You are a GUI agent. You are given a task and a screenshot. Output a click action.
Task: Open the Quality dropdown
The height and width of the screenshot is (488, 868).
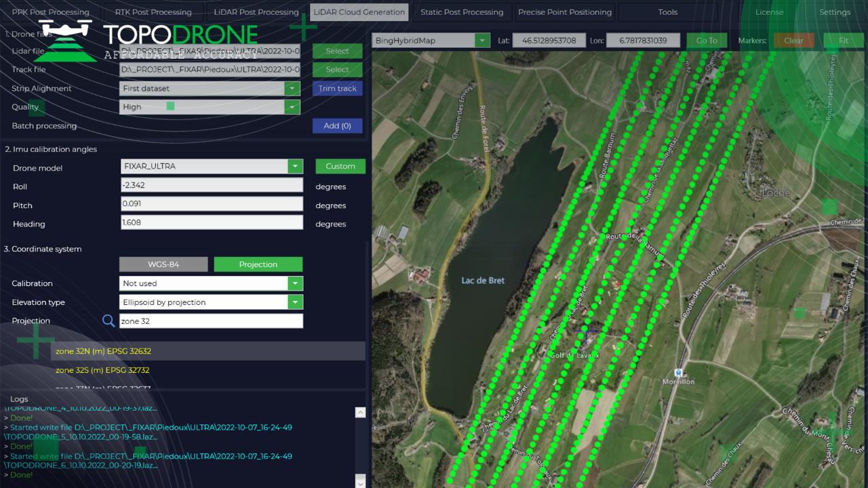click(x=292, y=107)
